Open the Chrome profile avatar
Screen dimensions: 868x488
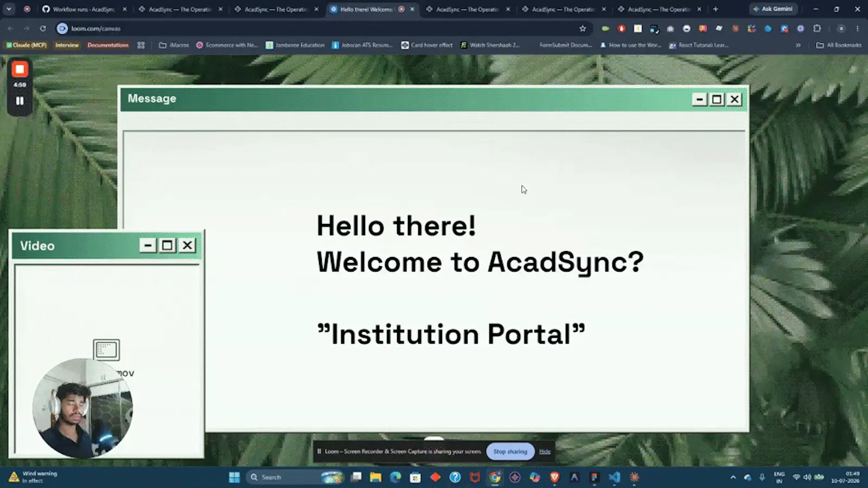841,29
